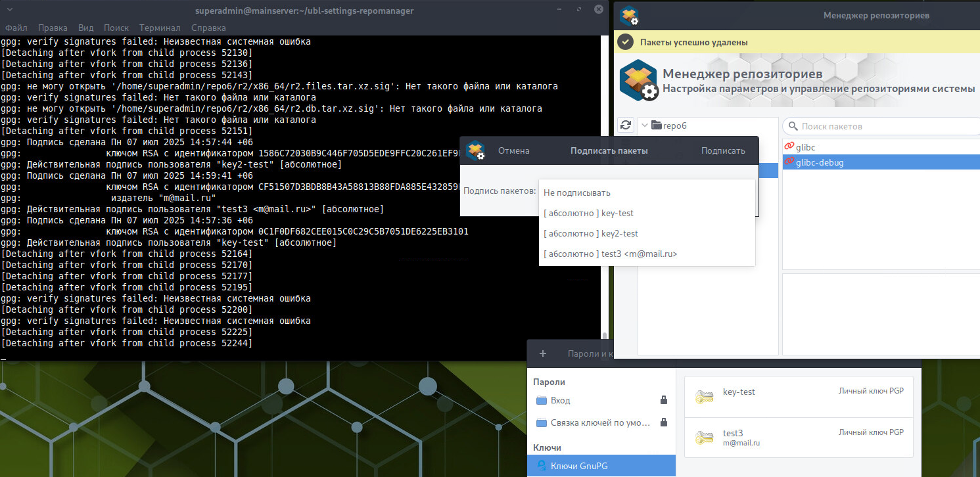The height and width of the screenshot is (477, 980).
Task: Open the Правка menu in terminal
Action: point(53,28)
